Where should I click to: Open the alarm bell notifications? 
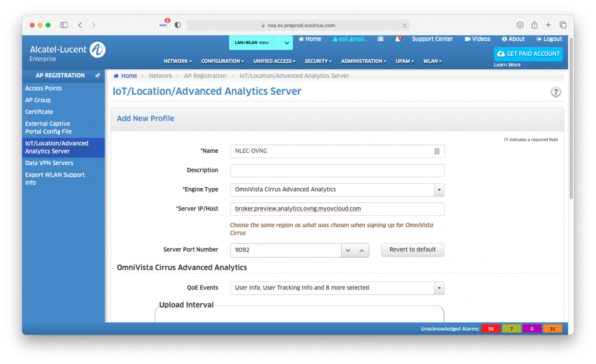click(x=398, y=39)
